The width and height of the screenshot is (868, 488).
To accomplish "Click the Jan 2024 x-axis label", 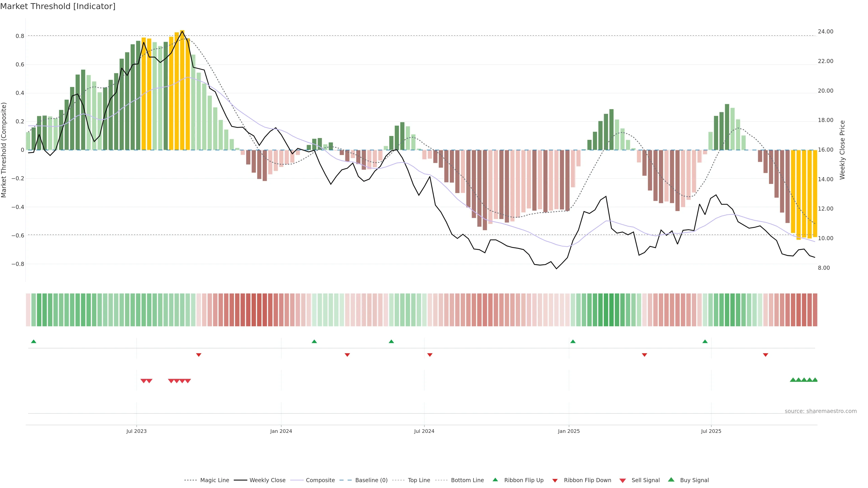I will pyautogui.click(x=281, y=431).
